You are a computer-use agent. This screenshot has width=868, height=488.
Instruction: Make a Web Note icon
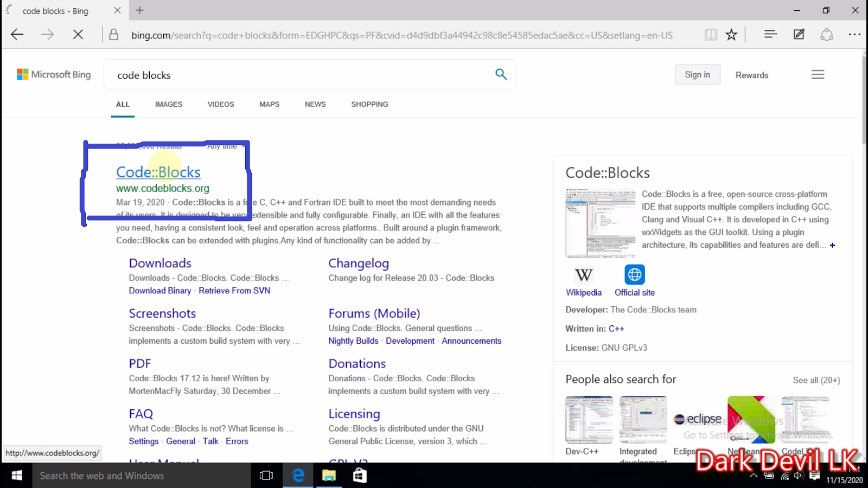(799, 34)
